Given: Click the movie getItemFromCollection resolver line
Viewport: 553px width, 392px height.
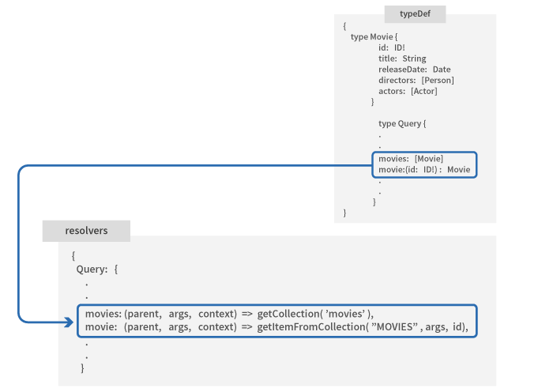Looking at the screenshot, I should tap(276, 327).
